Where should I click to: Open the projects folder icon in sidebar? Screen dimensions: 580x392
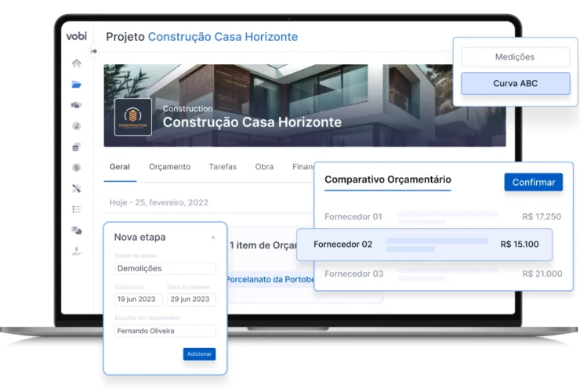(x=76, y=85)
